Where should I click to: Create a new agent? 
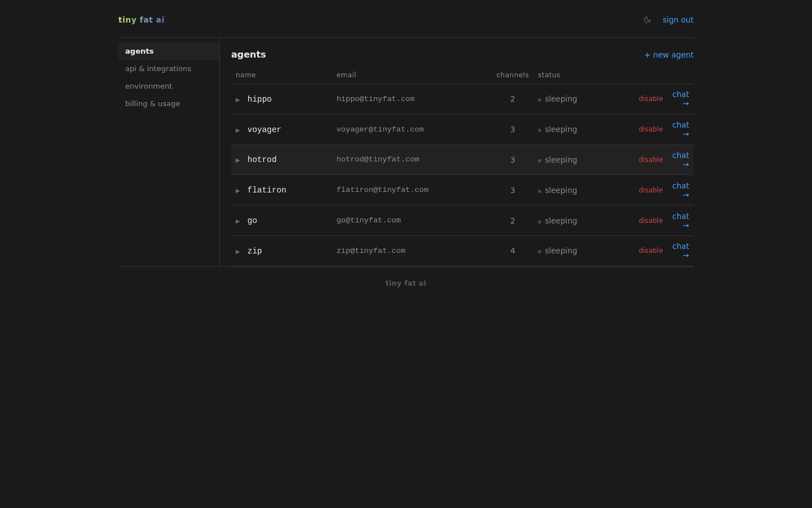click(669, 55)
